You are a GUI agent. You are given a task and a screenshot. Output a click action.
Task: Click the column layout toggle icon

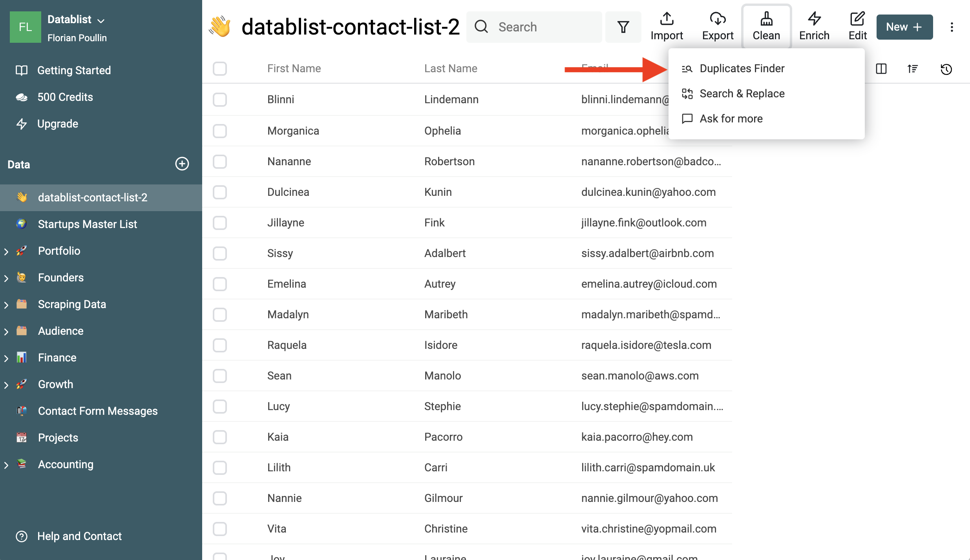tap(881, 68)
